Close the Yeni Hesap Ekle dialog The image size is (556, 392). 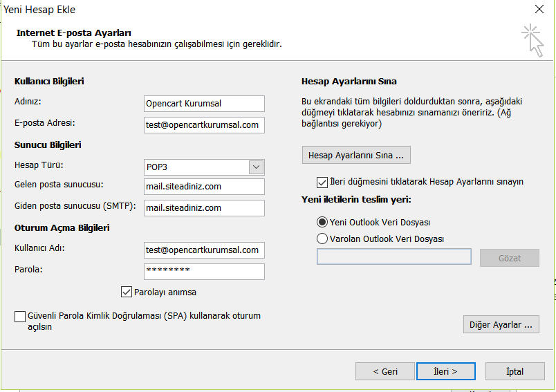539,9
